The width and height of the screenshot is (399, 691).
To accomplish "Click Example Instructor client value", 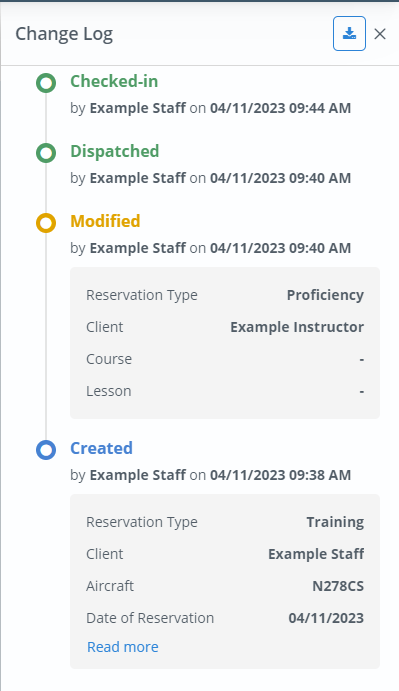I will 297,327.
